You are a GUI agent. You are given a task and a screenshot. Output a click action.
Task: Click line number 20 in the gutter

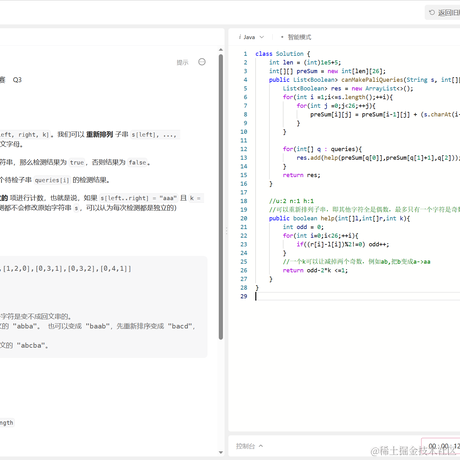point(244,218)
